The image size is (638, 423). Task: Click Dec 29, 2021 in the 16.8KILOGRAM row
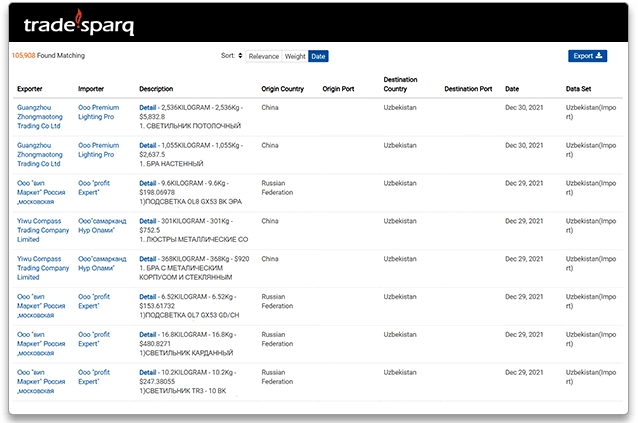click(x=524, y=335)
